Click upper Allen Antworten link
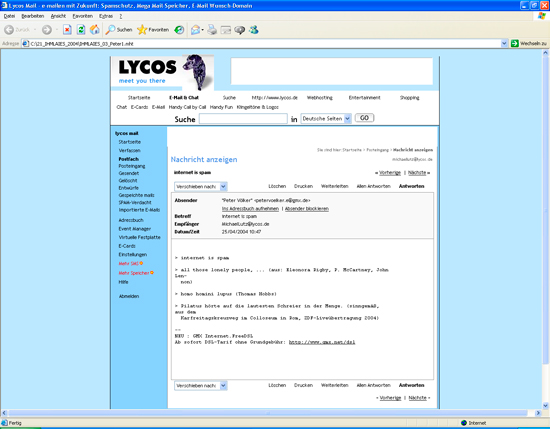The width and height of the screenshot is (550, 429). 374,186
